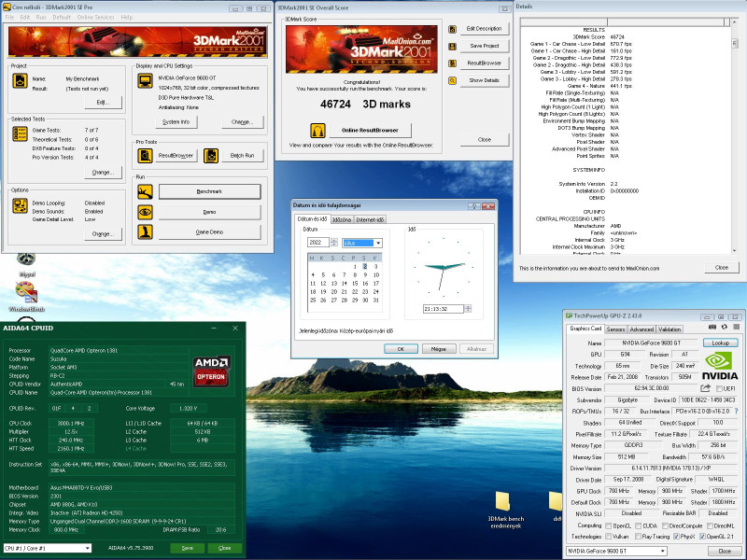This screenshot has width=747, height=560.
Task: Click the year spinner next to 2022
Action: tap(334, 243)
